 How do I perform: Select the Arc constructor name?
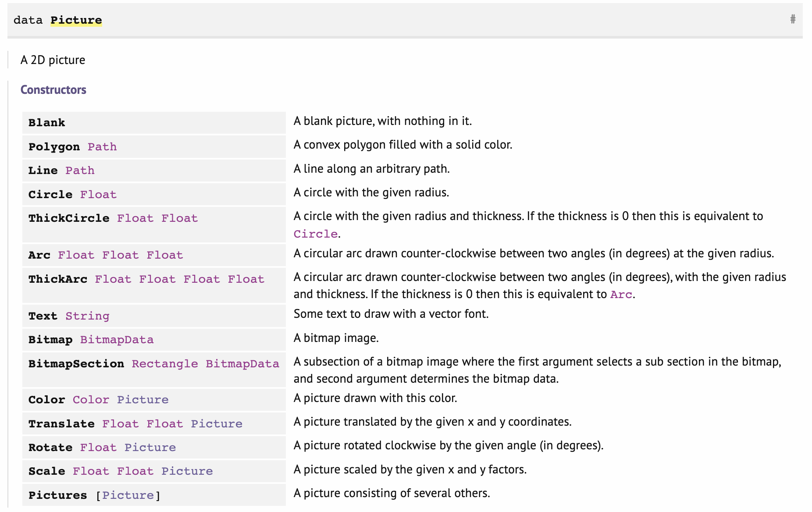point(39,255)
